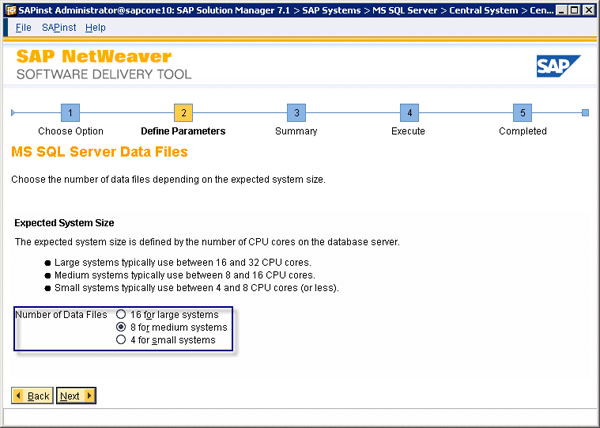Choose 8 for medium systems radio button
The width and height of the screenshot is (600, 428).
pos(121,327)
